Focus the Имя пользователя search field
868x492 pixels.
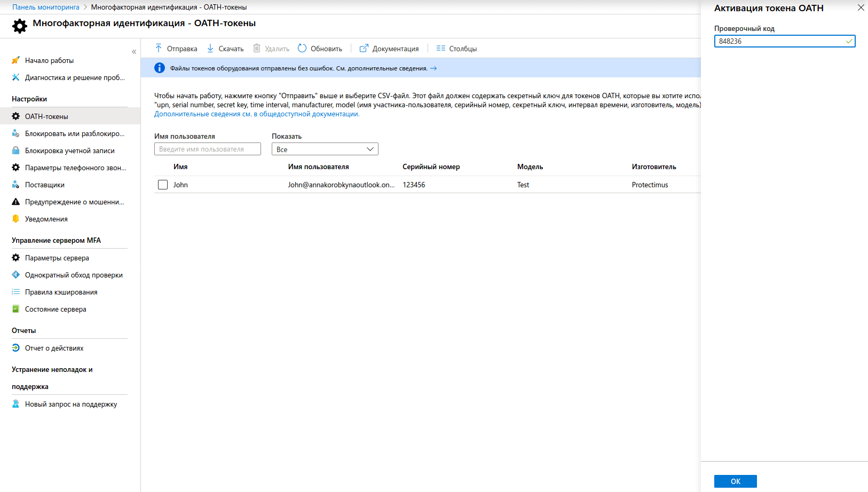point(208,149)
